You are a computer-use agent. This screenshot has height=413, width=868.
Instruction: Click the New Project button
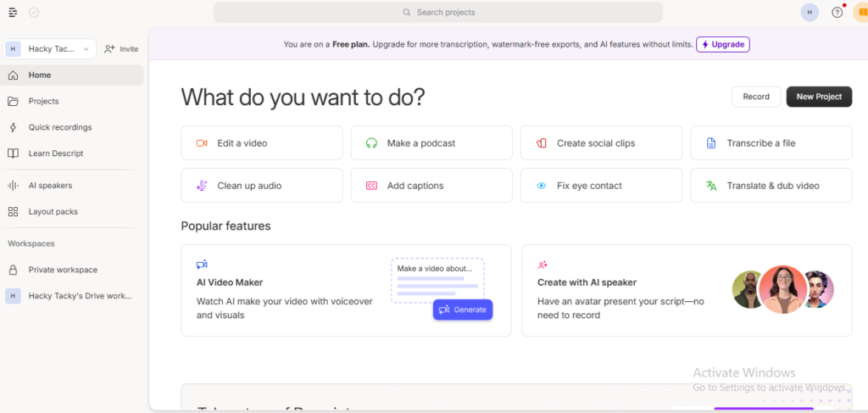(x=820, y=97)
